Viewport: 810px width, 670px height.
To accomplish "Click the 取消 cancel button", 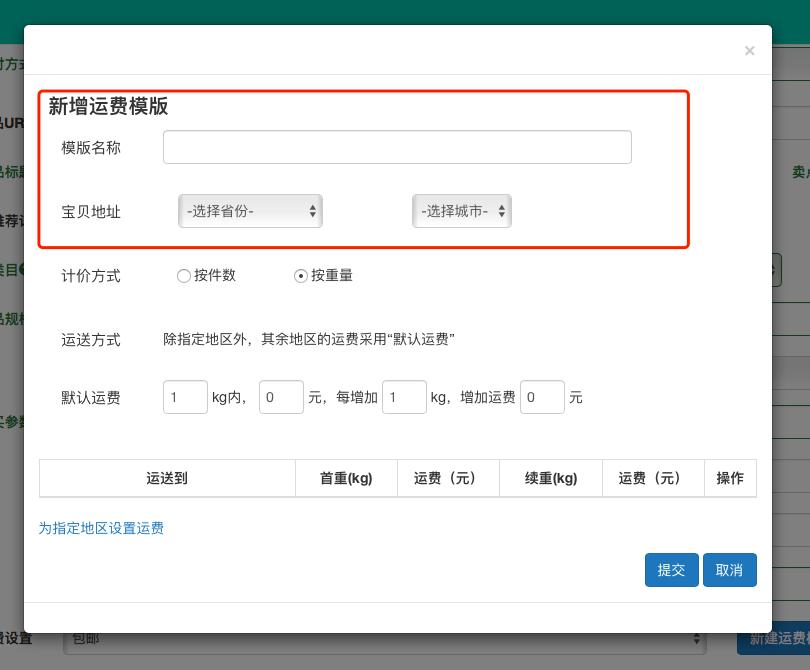I will tap(729, 569).
